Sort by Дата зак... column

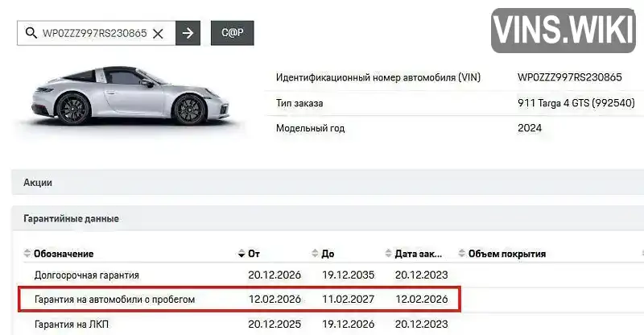pyautogui.click(x=414, y=254)
